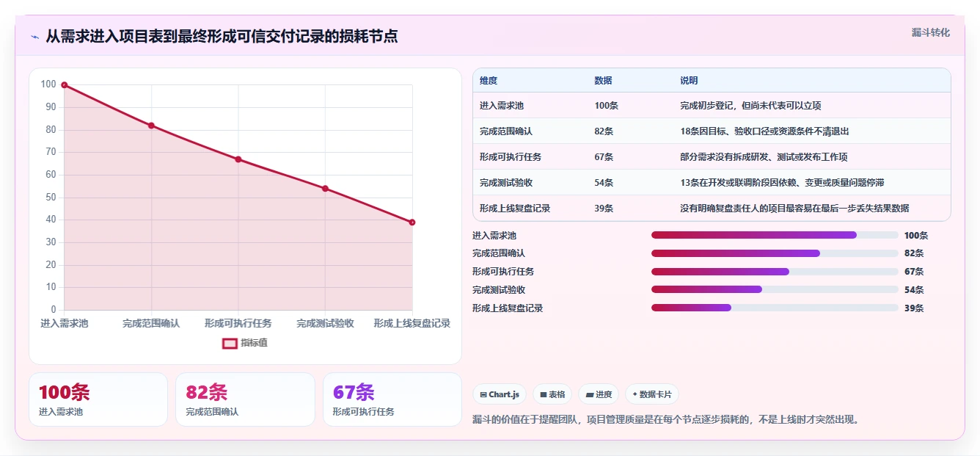Click the 82条 完成范围确认 stat card
Screen dimensions: 980x456
(245, 399)
